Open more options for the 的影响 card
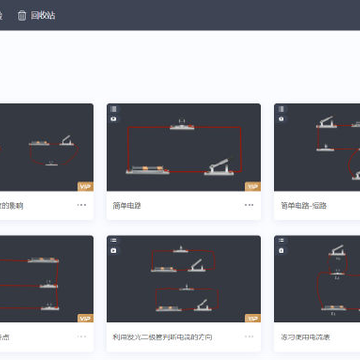360x360 pixels. [x=82, y=205]
